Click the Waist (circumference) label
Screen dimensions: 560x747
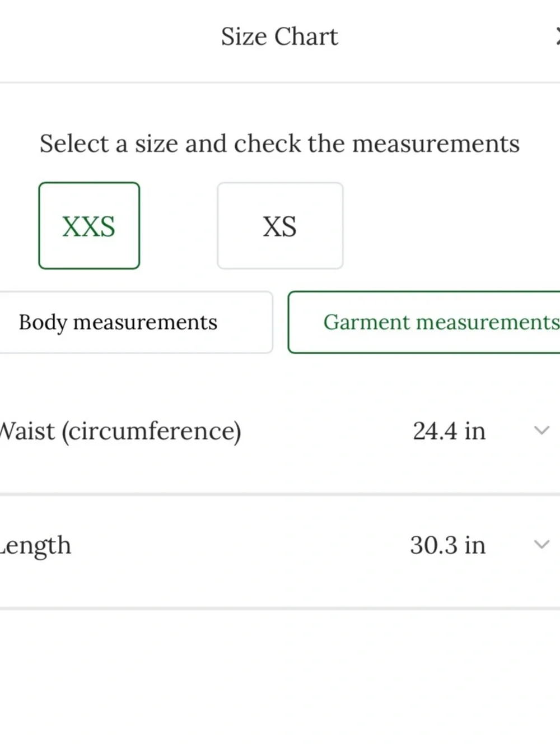pyautogui.click(x=120, y=431)
